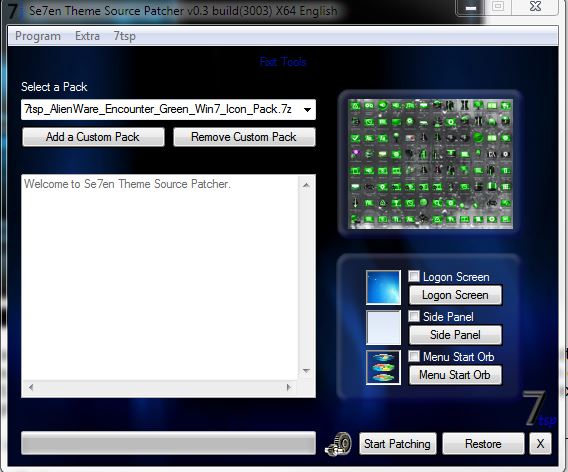Viewport: 568px width, 472px height.
Task: Click the gears icon beside Start Patching
Action: pos(338,444)
